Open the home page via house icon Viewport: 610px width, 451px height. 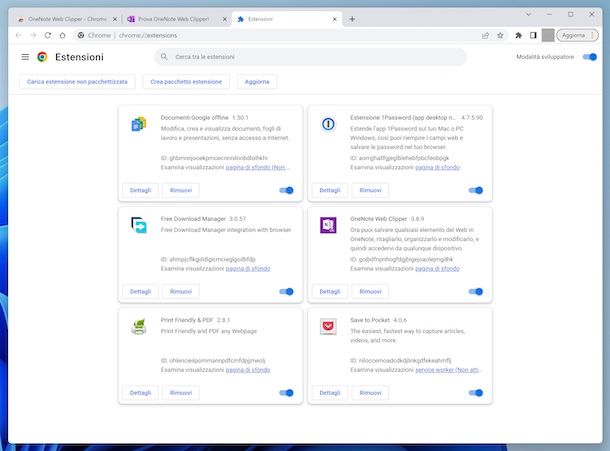[x=63, y=35]
